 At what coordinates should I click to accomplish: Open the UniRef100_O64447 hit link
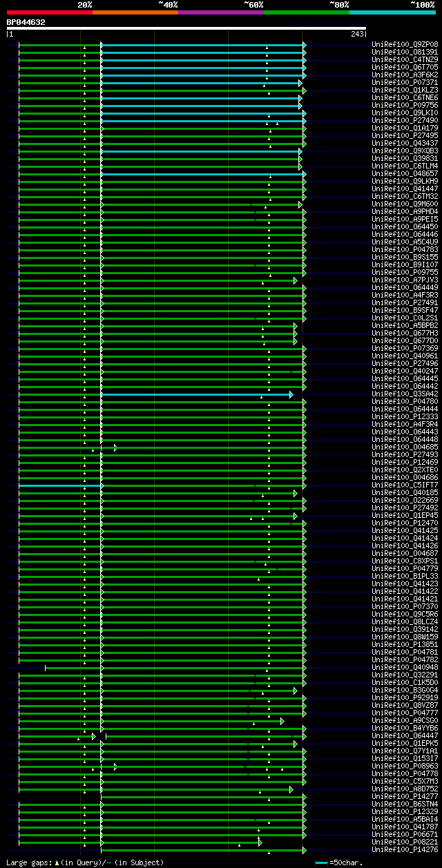click(405, 736)
